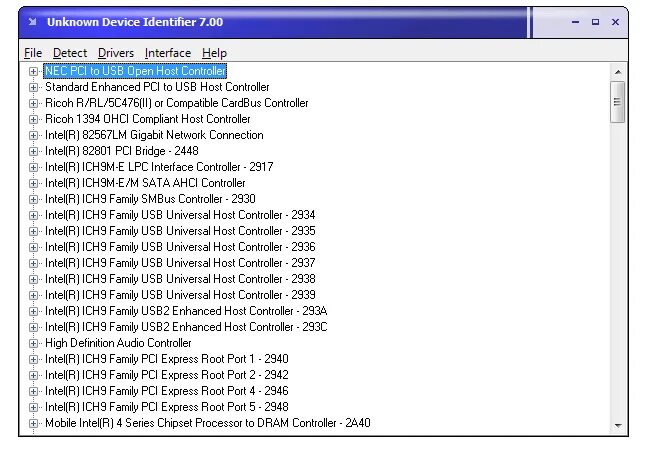Viewport: 648px width, 452px height.
Task: Expand High Definition Audio Controller node
Action: (x=33, y=343)
